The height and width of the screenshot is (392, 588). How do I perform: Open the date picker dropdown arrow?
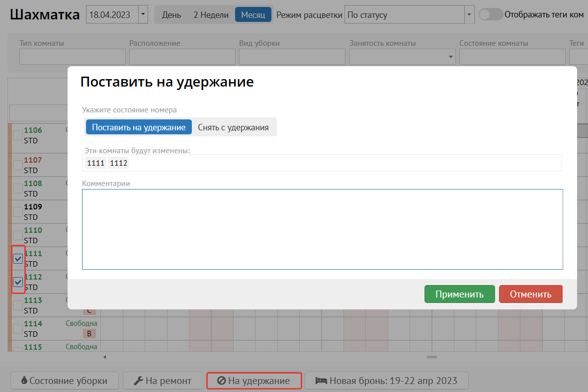point(143,14)
